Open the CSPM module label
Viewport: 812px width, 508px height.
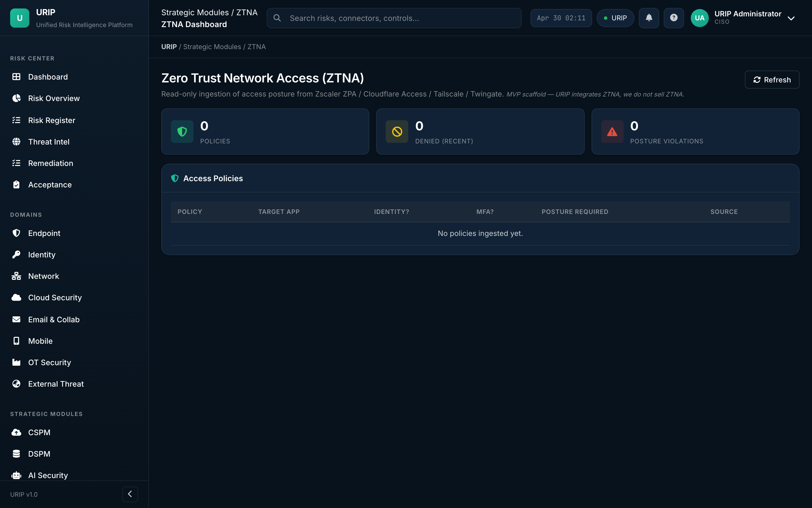tap(39, 432)
